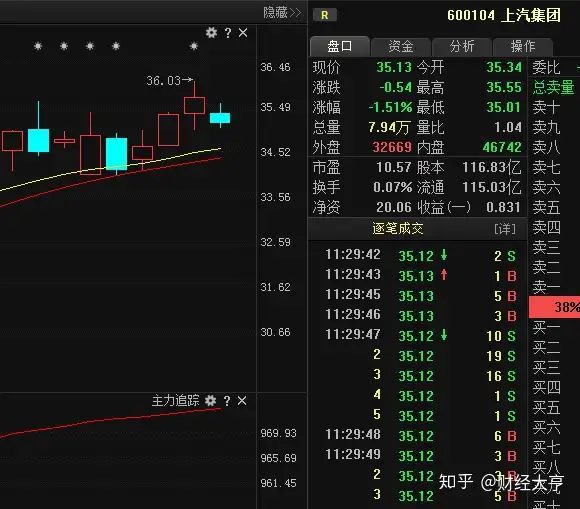Select the latest cyan candlestick

point(220,118)
